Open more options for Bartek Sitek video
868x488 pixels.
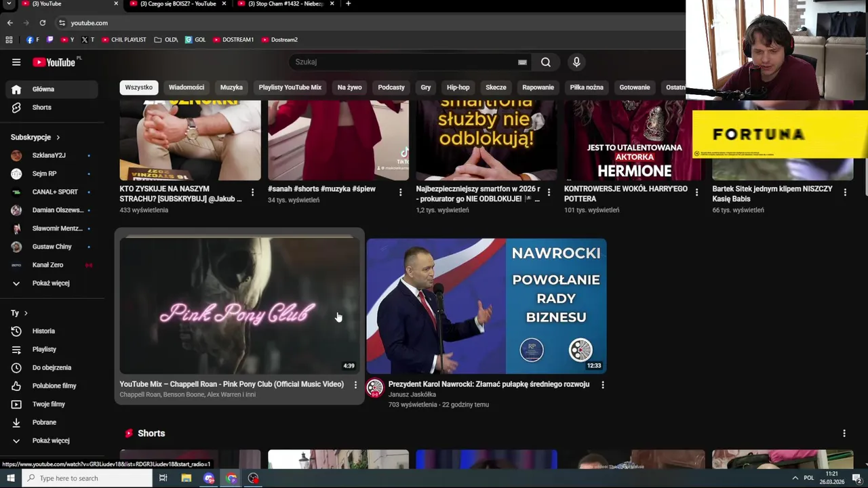(x=844, y=192)
